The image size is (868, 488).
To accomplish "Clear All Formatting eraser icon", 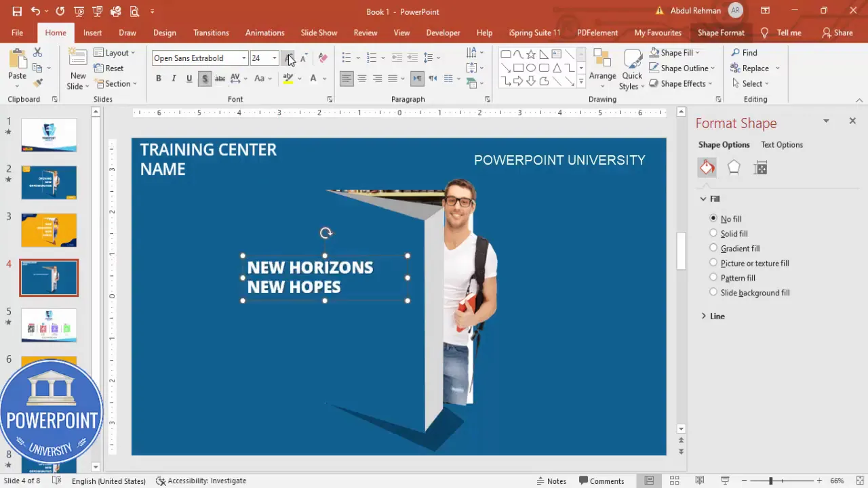I will click(323, 58).
